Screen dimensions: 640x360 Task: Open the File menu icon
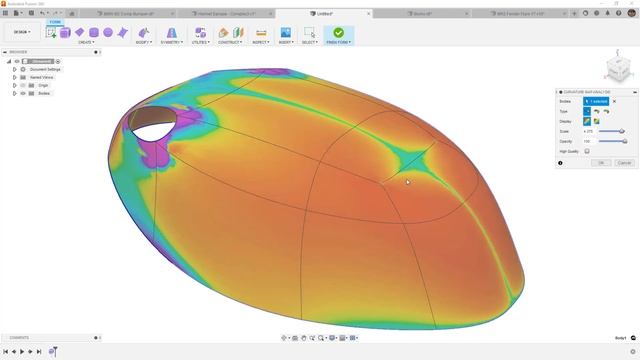pyautogui.click(x=17, y=13)
